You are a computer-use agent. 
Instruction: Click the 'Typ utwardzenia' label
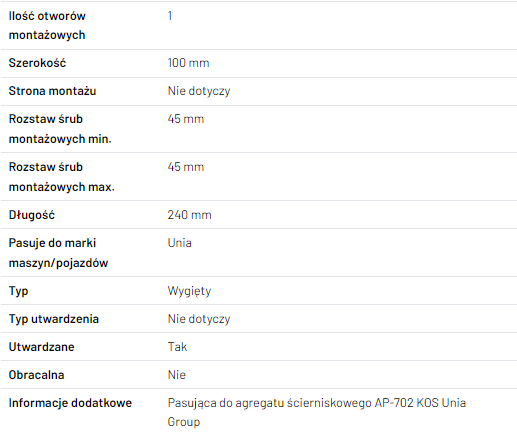[x=54, y=319]
